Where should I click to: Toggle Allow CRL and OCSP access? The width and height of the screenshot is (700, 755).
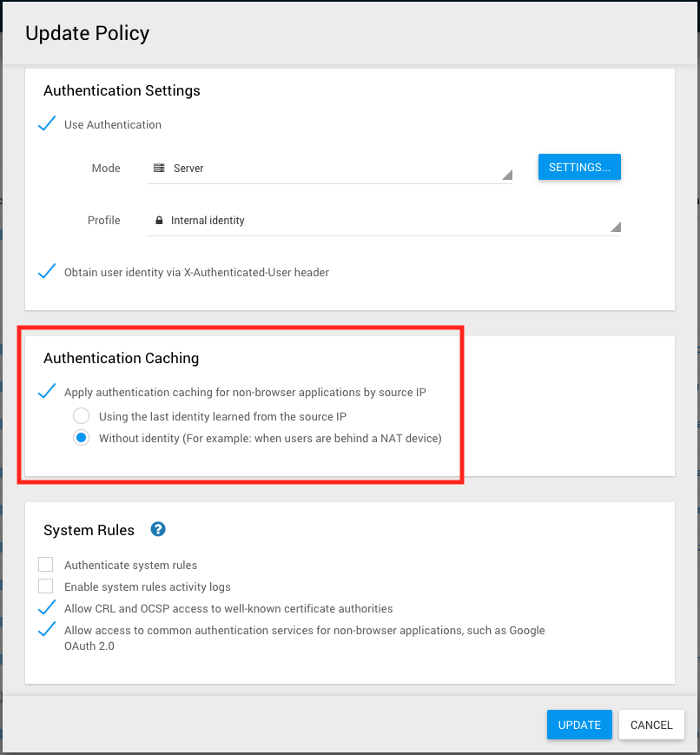(48, 608)
